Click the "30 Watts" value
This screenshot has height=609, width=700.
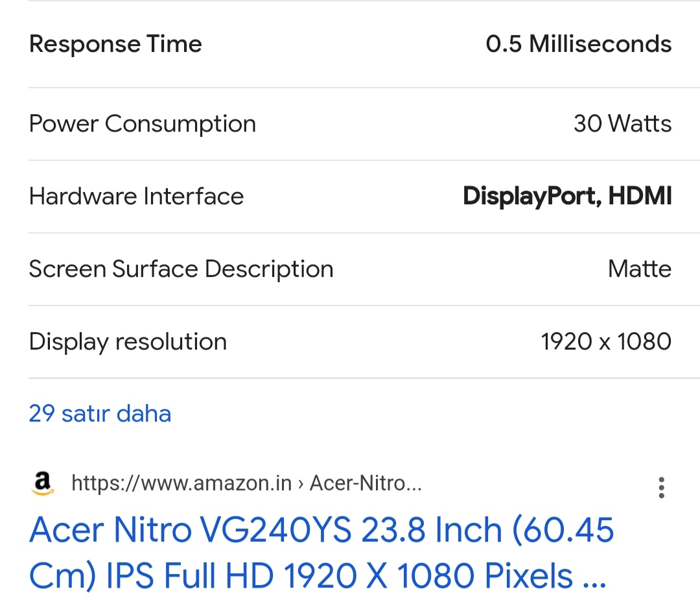622,124
